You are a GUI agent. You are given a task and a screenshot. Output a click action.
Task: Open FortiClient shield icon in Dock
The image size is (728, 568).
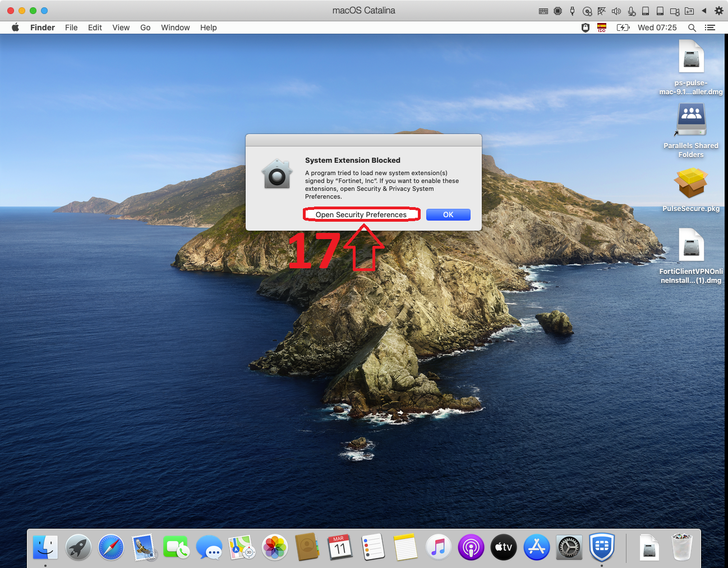602,547
